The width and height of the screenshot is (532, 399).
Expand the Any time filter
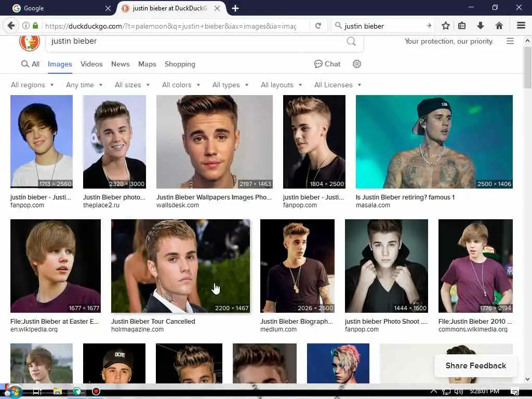tap(84, 85)
